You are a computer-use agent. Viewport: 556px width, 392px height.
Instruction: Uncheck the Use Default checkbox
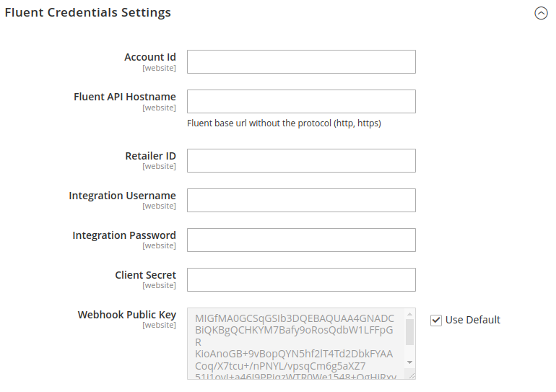click(x=436, y=320)
